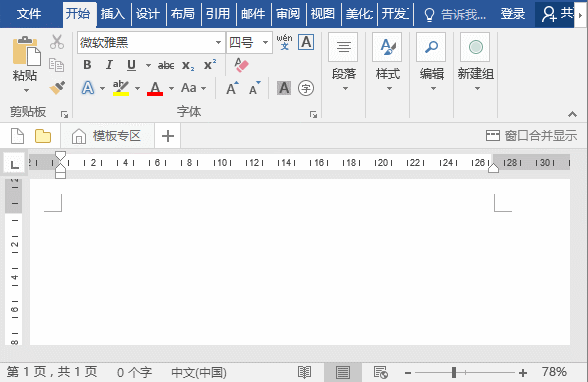This screenshot has width=588, height=382.
Task: Expand highlight color dropdown arrow
Action: [x=137, y=89]
